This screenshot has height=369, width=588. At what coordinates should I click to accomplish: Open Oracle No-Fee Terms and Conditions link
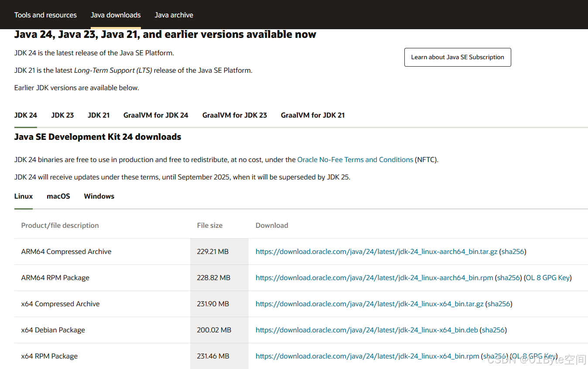pyautogui.click(x=355, y=159)
